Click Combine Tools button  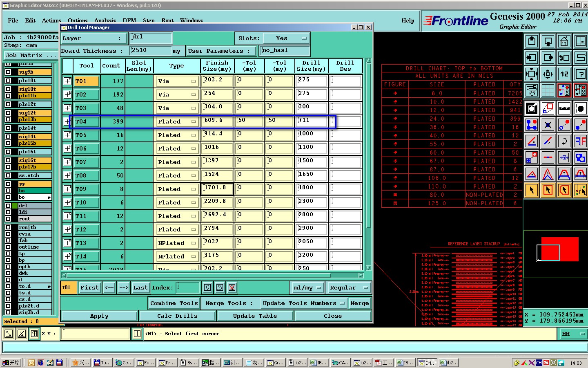tap(174, 303)
